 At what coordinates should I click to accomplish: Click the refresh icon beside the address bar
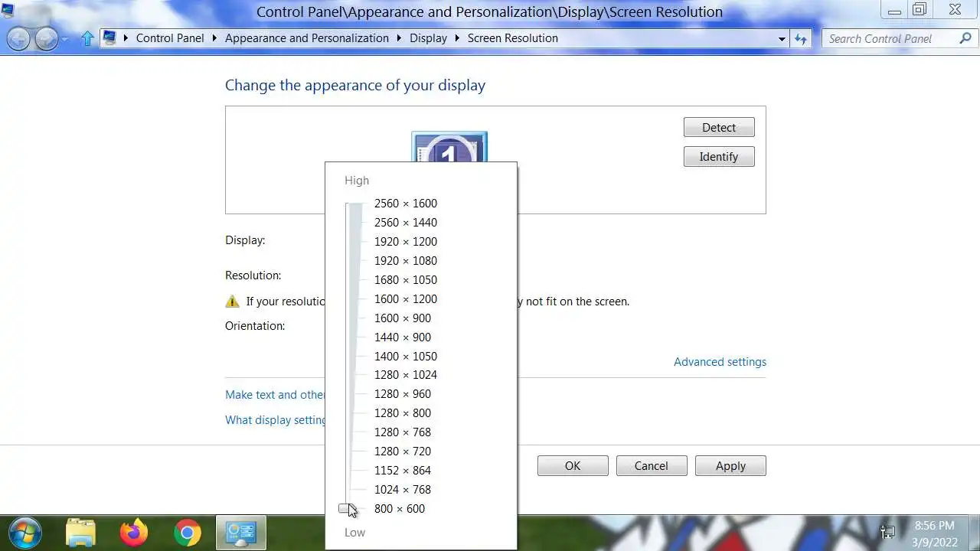coord(801,38)
